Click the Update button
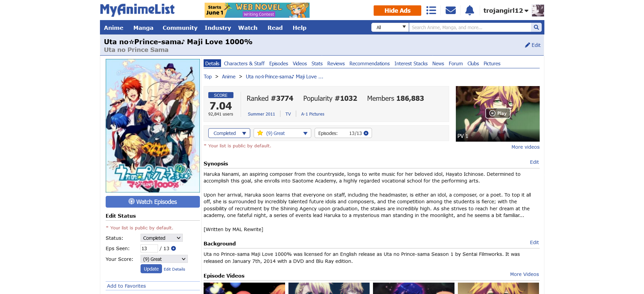This screenshot has width=644, height=294. [151, 269]
